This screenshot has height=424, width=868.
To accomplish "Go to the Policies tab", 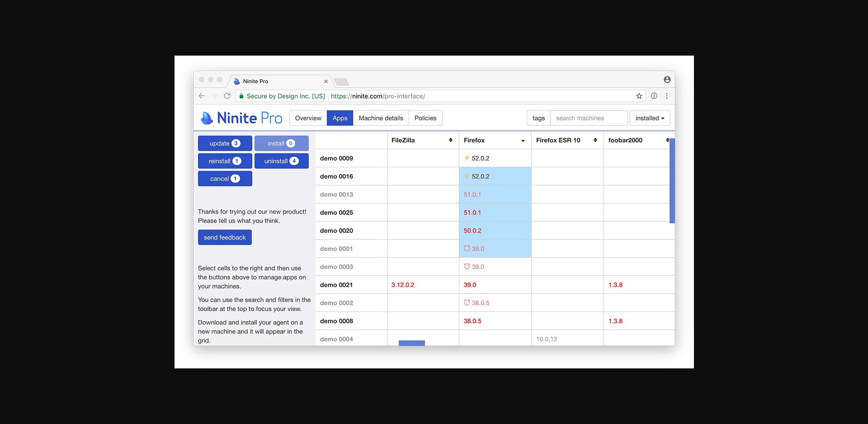I will point(425,118).
